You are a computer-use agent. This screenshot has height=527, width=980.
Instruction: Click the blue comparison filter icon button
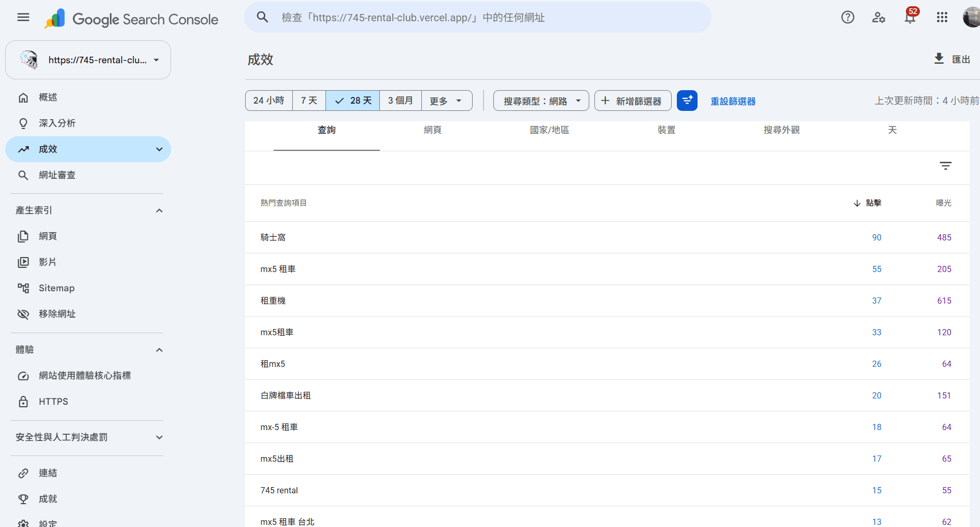(x=687, y=101)
